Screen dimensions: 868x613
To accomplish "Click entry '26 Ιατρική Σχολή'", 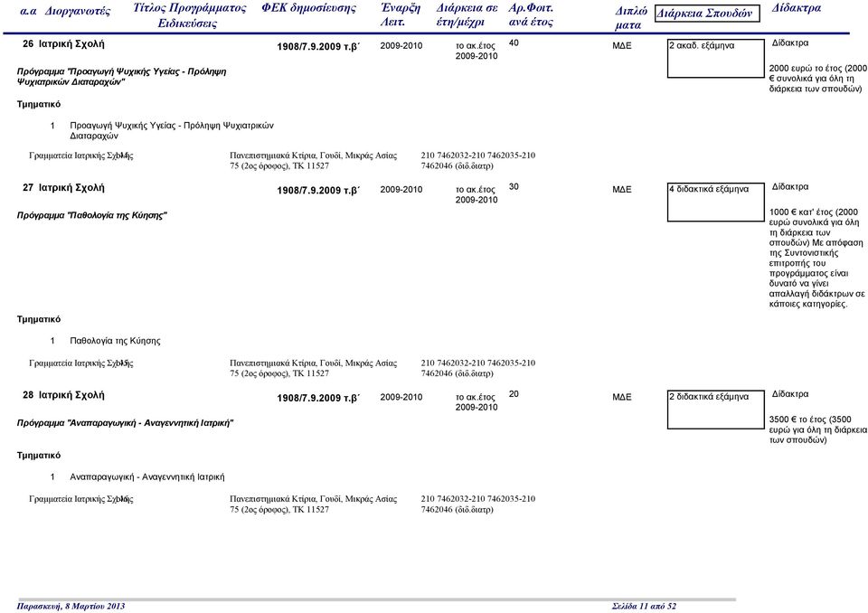I will [x=63, y=43].
